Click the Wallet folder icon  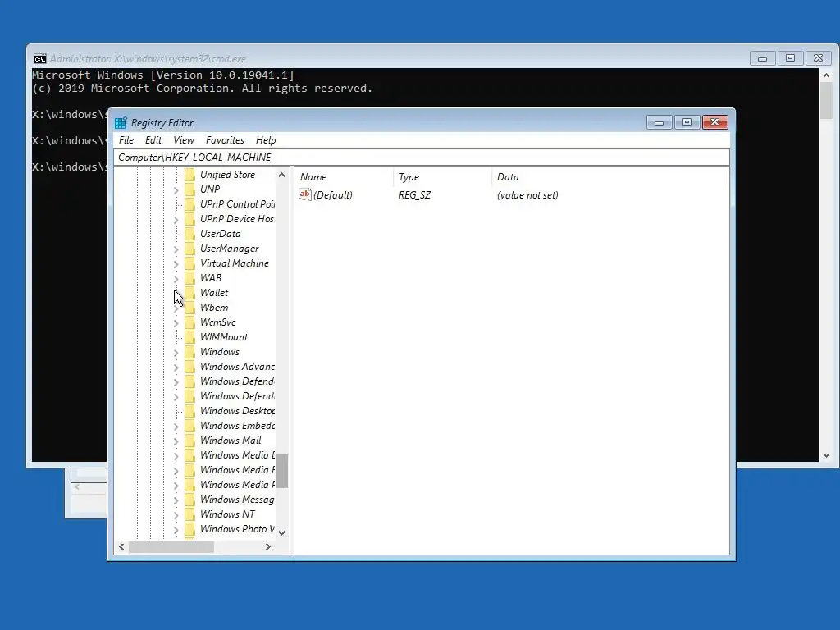click(189, 293)
